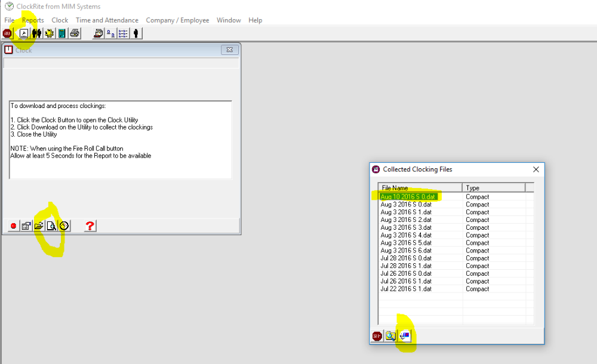Screen dimensions: 597x364
Task: Open the Company / Employee menu
Action: 177,20
